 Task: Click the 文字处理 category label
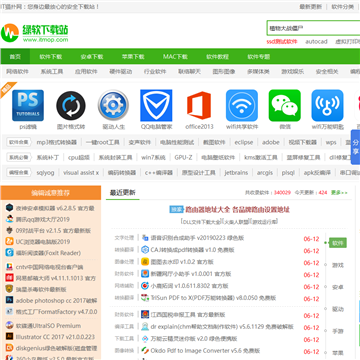124,238
